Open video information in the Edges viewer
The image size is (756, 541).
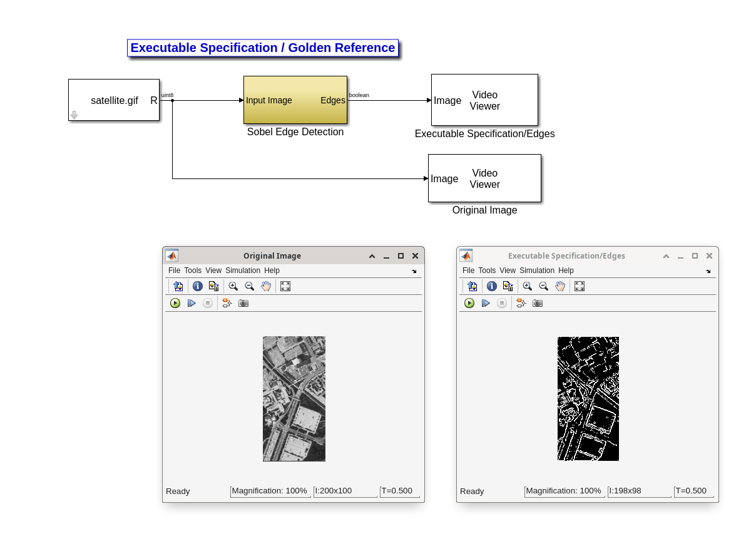(492, 286)
